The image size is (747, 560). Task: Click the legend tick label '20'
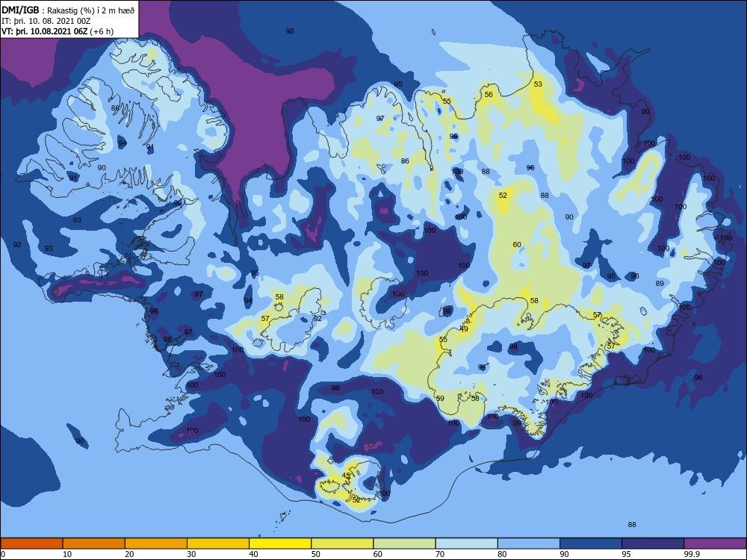tap(129, 554)
